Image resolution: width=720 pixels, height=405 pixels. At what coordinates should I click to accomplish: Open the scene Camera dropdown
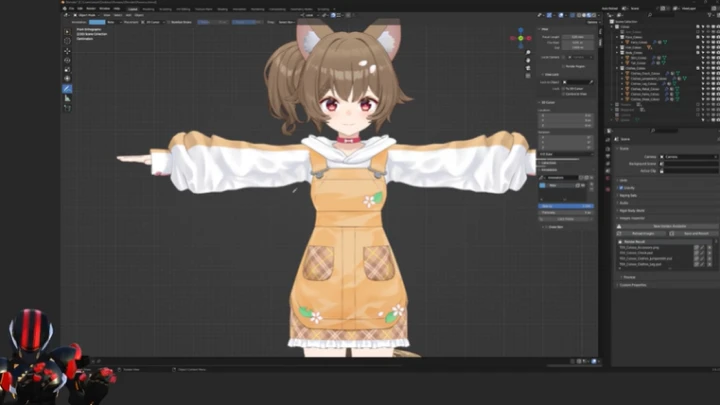[x=688, y=157]
